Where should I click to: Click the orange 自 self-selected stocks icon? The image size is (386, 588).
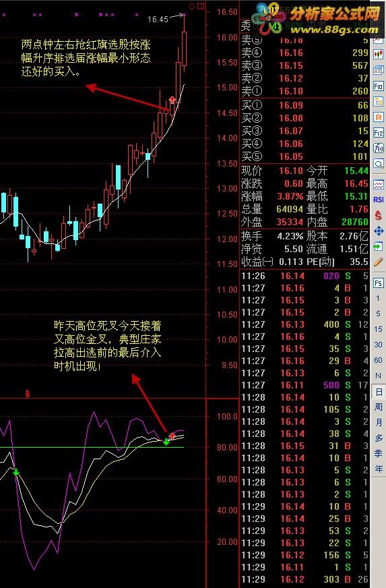click(x=378, y=117)
